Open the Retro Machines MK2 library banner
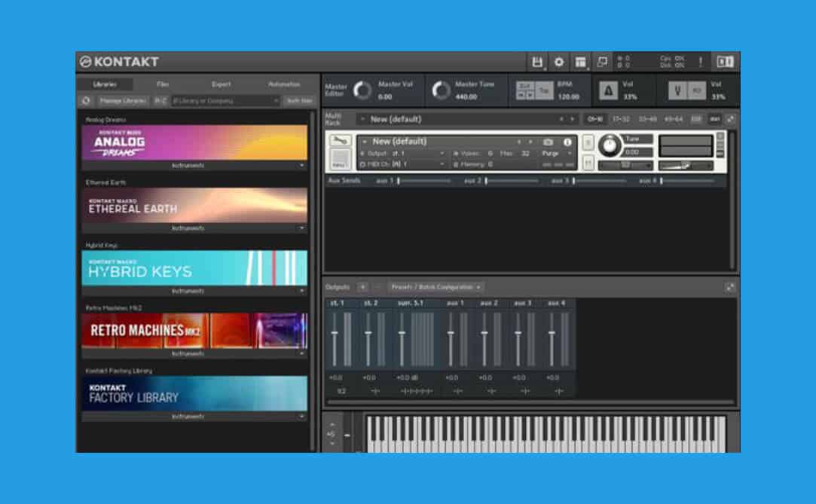This screenshot has width=816, height=504. point(194,331)
